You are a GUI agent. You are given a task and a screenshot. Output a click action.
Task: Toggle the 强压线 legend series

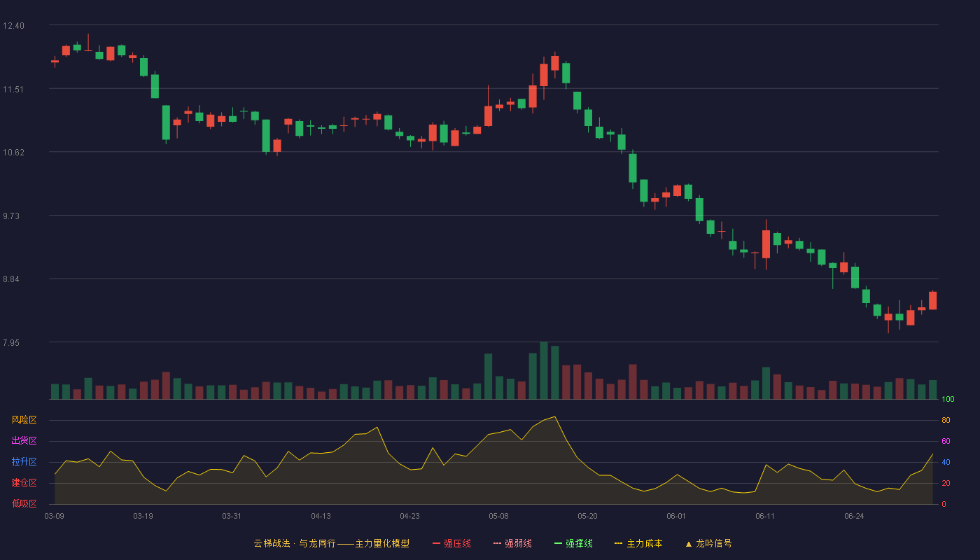click(451, 543)
